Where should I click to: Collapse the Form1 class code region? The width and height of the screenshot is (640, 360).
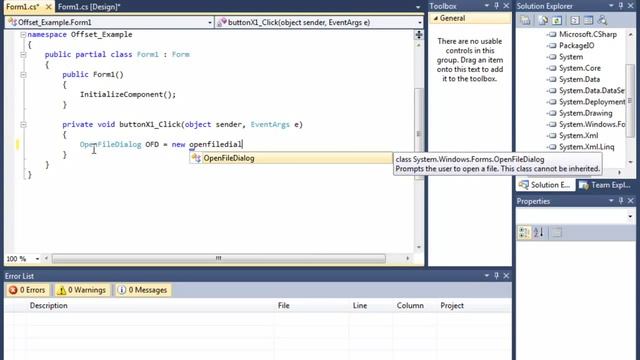click(23, 55)
